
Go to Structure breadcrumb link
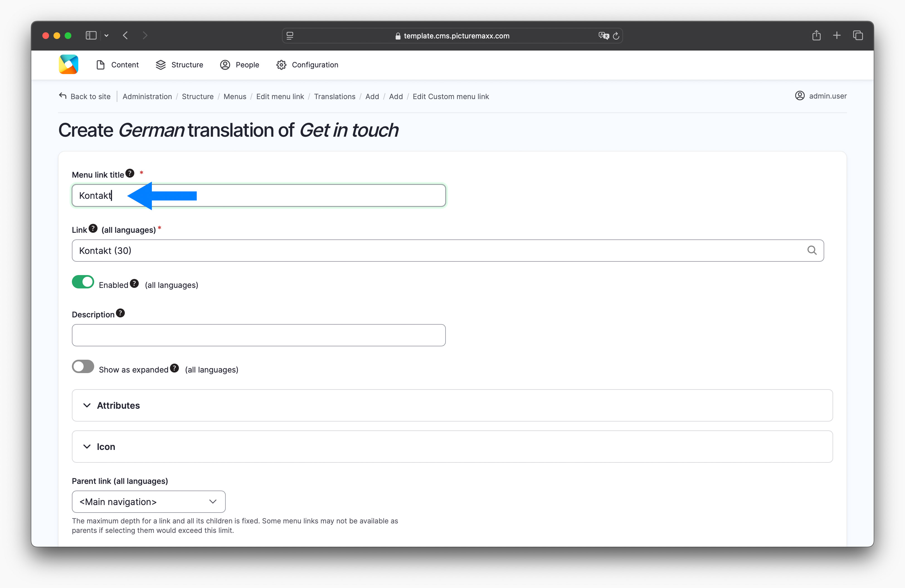coord(198,97)
